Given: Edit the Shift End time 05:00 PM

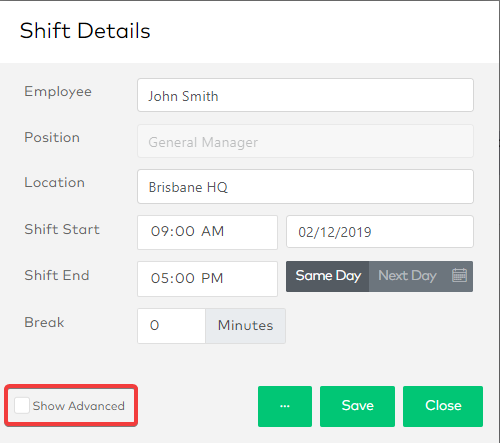Looking at the screenshot, I should point(207,279).
